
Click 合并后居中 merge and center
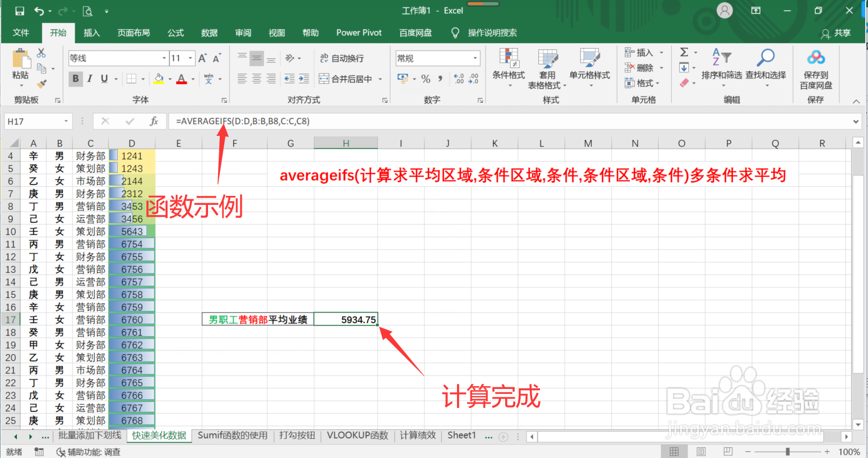point(346,79)
